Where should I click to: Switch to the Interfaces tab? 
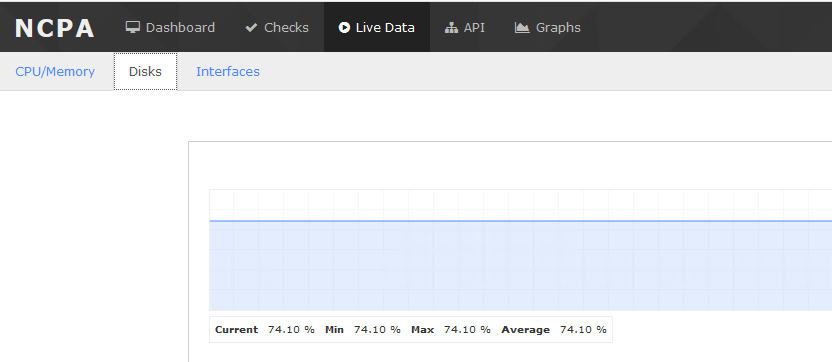click(x=228, y=72)
